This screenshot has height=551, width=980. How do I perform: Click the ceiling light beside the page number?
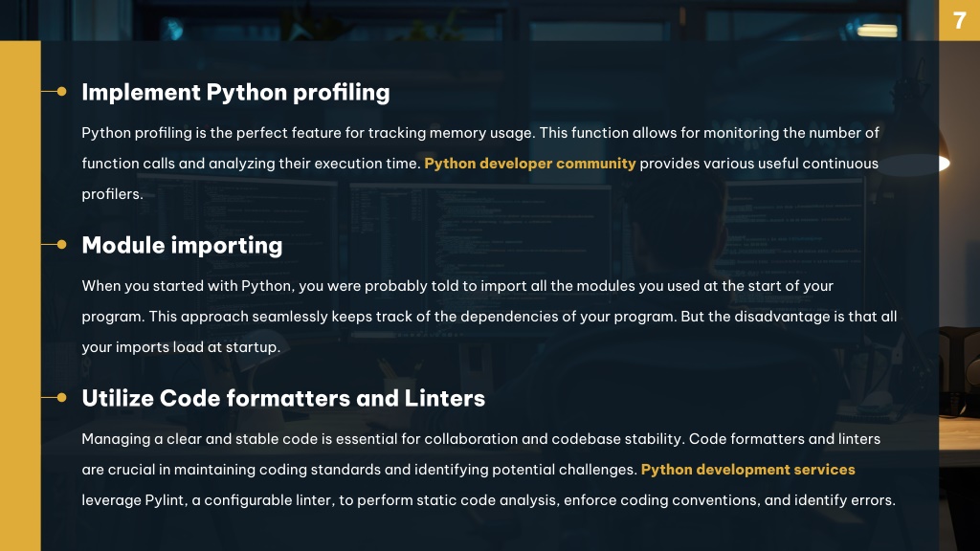coord(877,30)
